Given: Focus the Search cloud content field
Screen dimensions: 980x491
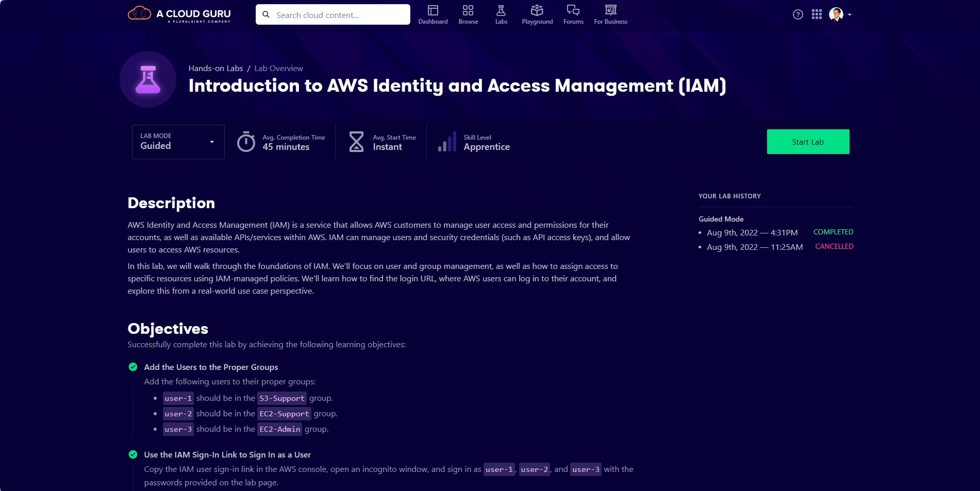Looking at the screenshot, I should tap(333, 14).
